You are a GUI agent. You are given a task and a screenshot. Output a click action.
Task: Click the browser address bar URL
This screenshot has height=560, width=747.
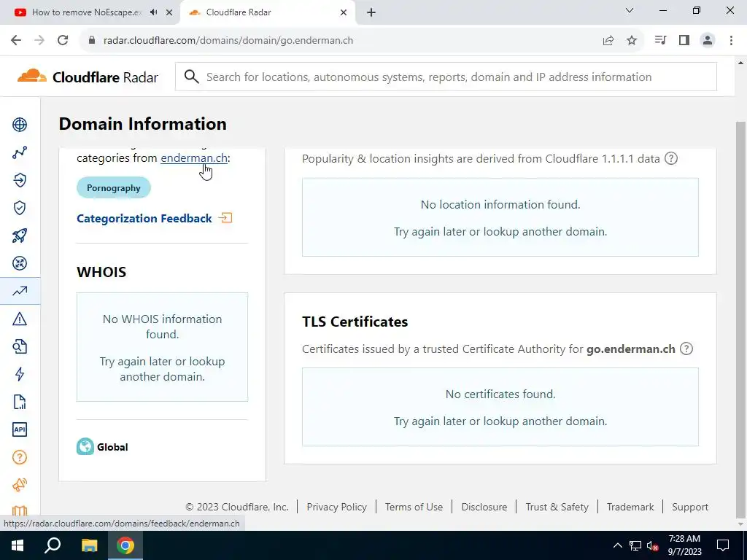(228, 41)
